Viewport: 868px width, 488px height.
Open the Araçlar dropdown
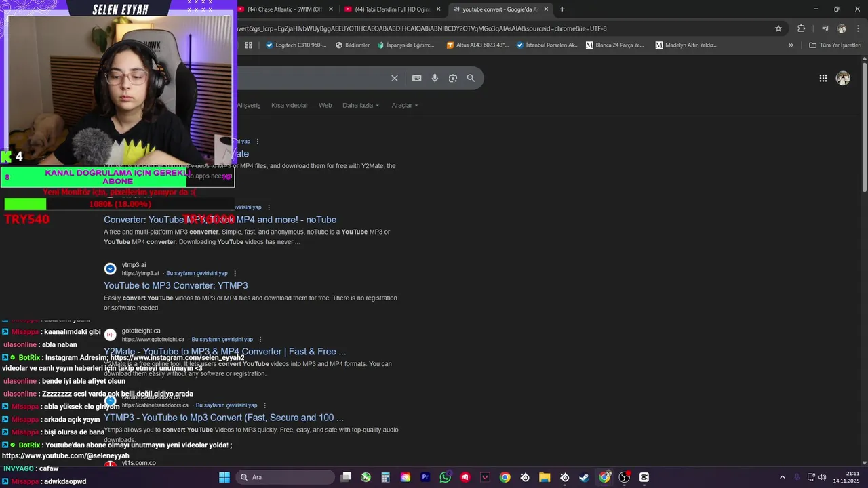[x=405, y=105]
